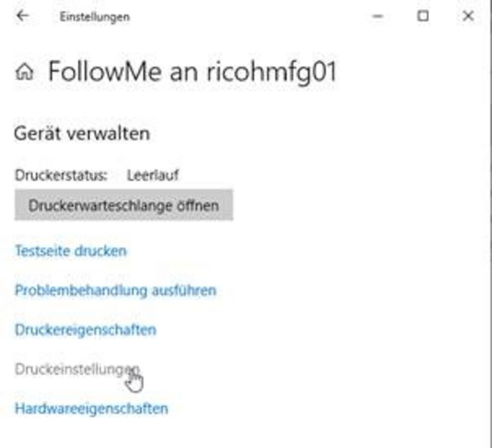Click the Druckerstatus label
The image size is (492, 448).
(x=61, y=175)
